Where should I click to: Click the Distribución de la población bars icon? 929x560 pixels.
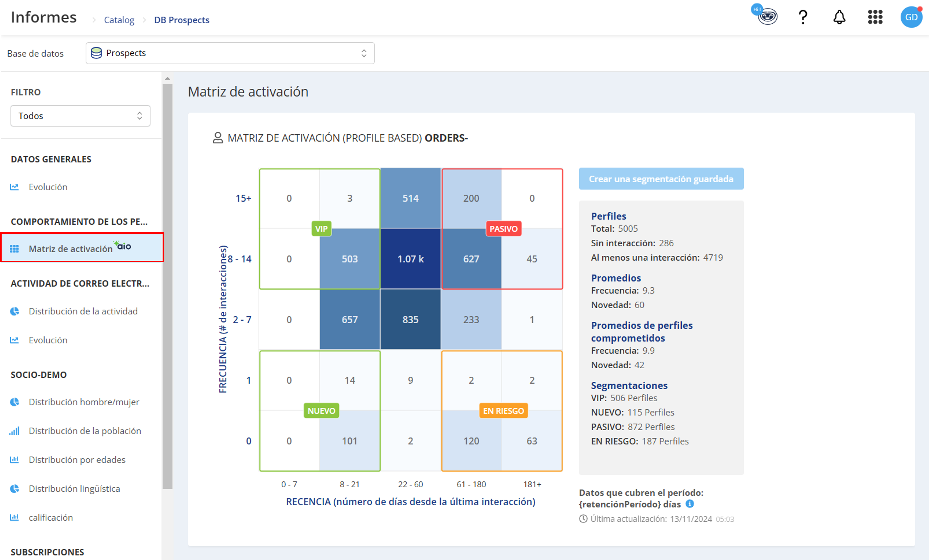[14, 431]
